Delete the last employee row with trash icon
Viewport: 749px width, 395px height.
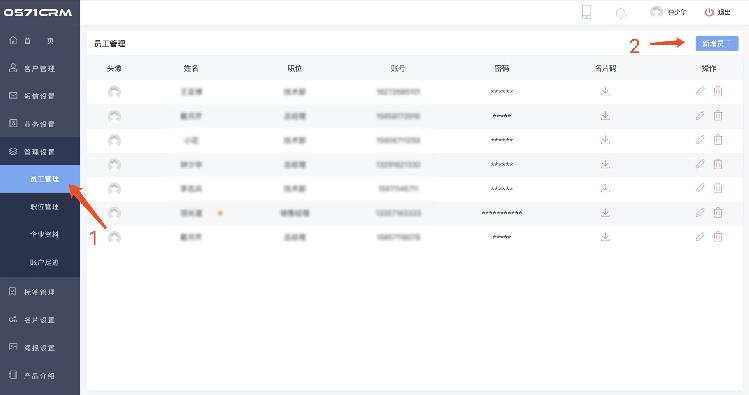coord(717,236)
